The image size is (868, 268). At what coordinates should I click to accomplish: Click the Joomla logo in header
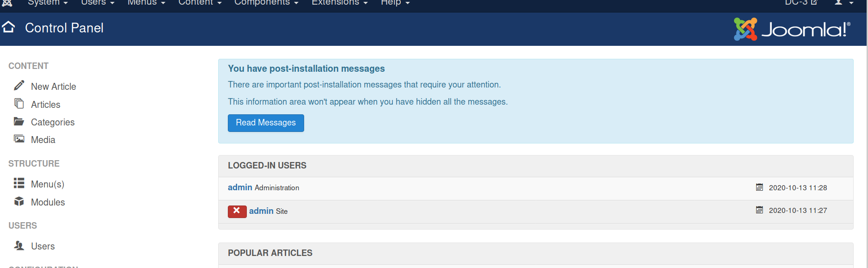(x=792, y=29)
